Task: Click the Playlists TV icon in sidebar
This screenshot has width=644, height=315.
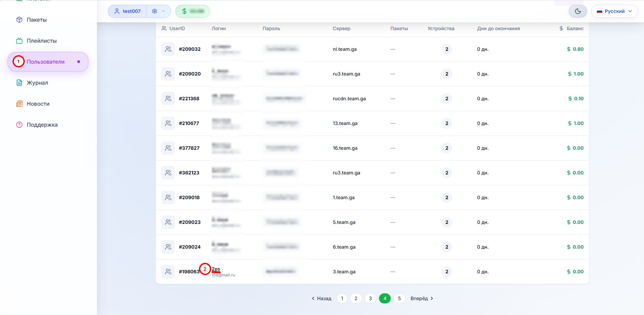Action: point(19,41)
